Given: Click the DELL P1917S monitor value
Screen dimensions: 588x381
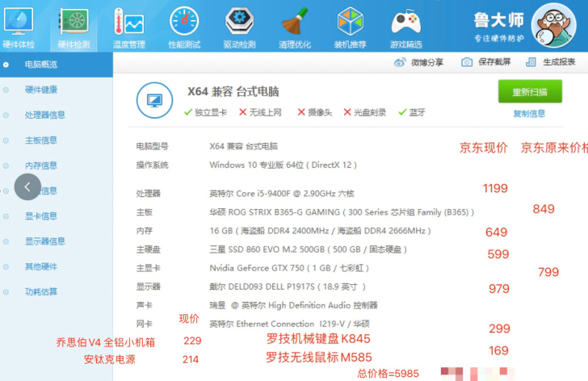Looking at the screenshot, I should 288,287.
